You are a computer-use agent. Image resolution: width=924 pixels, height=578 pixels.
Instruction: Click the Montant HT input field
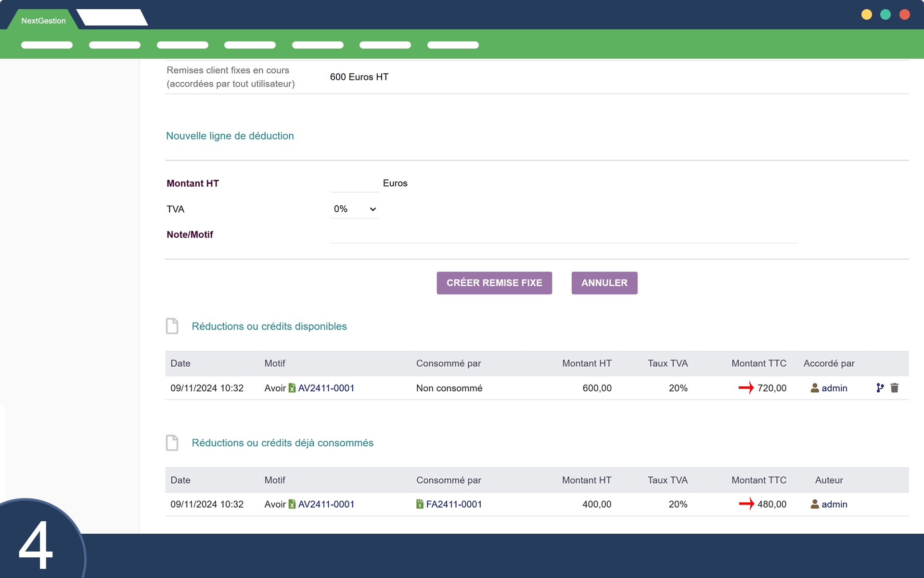click(x=355, y=183)
